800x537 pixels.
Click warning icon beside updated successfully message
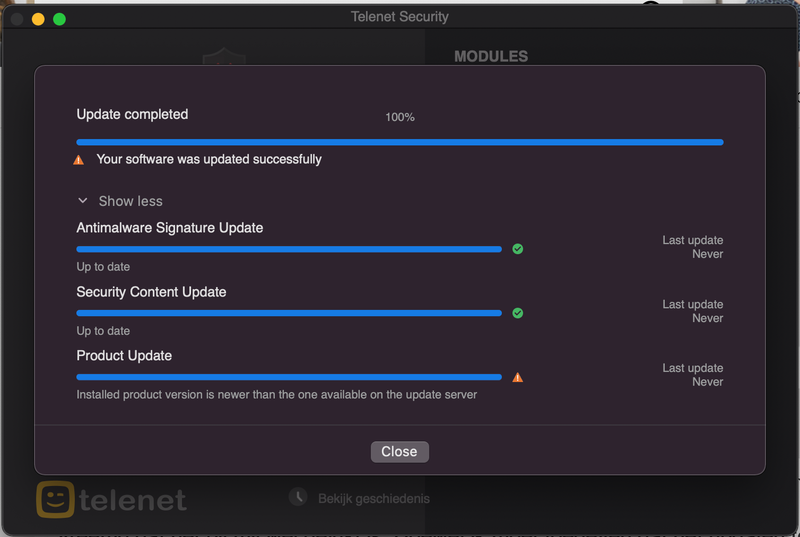(79, 160)
